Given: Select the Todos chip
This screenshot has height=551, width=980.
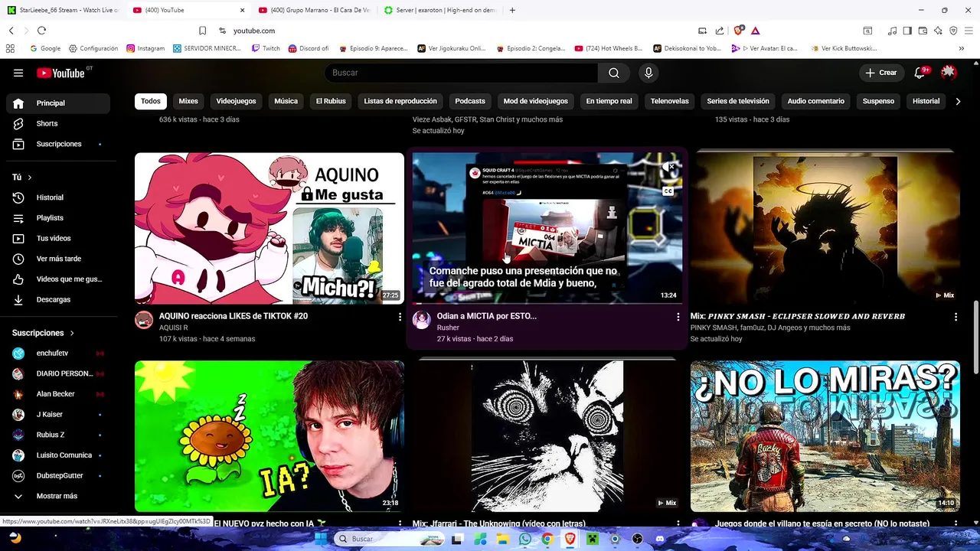Looking at the screenshot, I should pyautogui.click(x=151, y=101).
